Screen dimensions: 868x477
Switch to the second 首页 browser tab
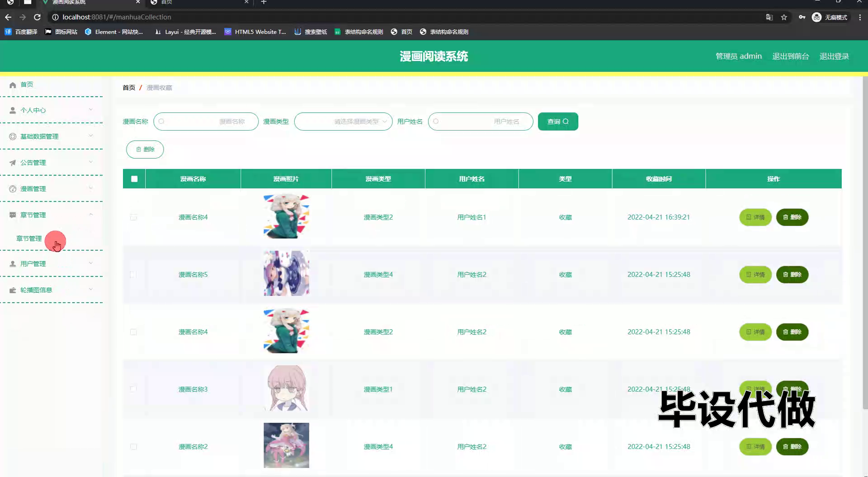[x=199, y=2]
